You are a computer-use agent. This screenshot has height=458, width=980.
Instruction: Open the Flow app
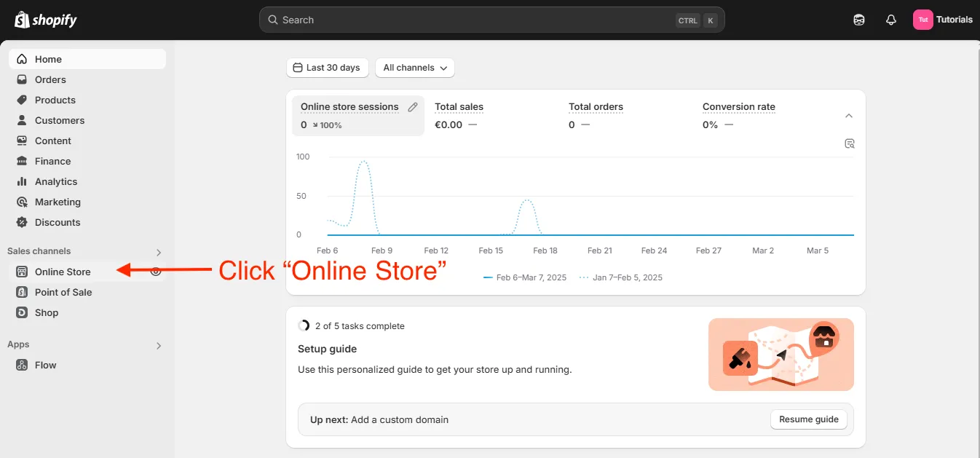(x=46, y=365)
